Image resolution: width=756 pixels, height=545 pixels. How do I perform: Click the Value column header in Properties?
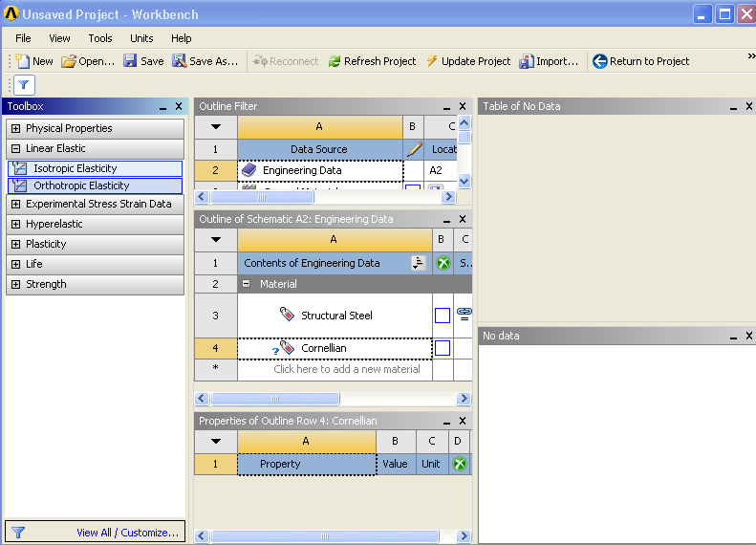point(395,464)
